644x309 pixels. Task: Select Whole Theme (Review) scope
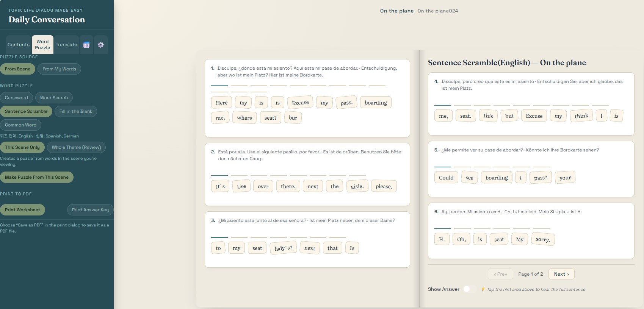pos(76,147)
